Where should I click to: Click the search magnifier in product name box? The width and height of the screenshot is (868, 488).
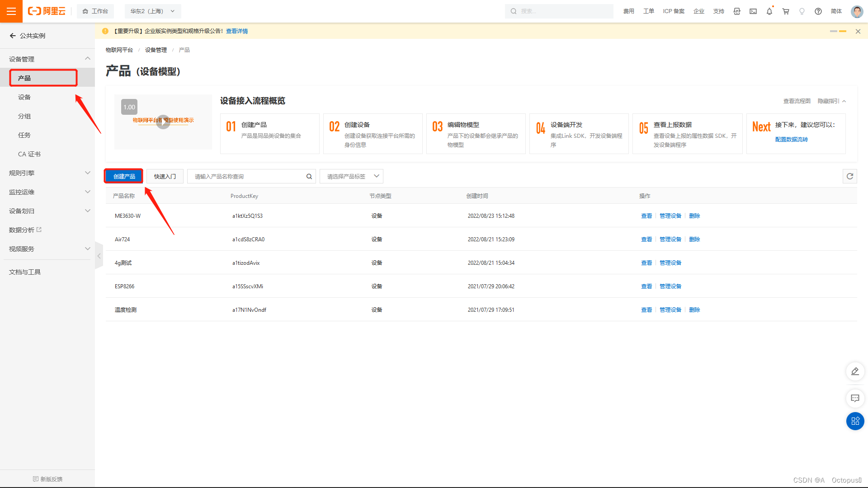(309, 176)
